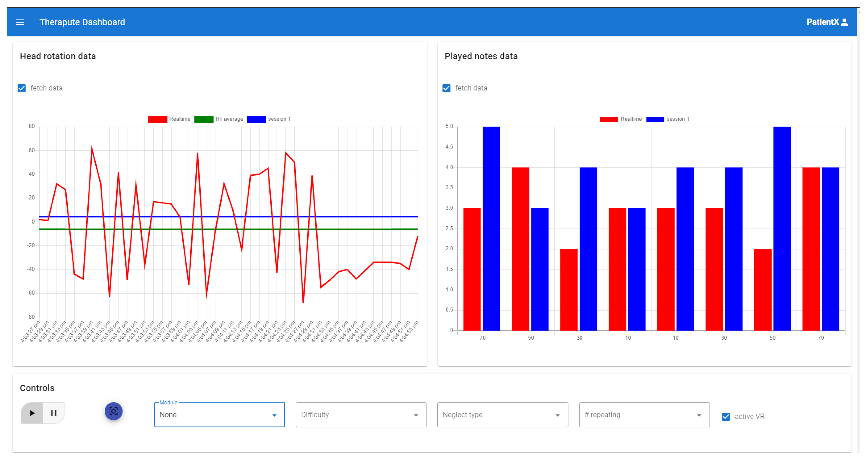Expand the Neglect type dropdown
The image size is (868, 463).
tap(502, 414)
